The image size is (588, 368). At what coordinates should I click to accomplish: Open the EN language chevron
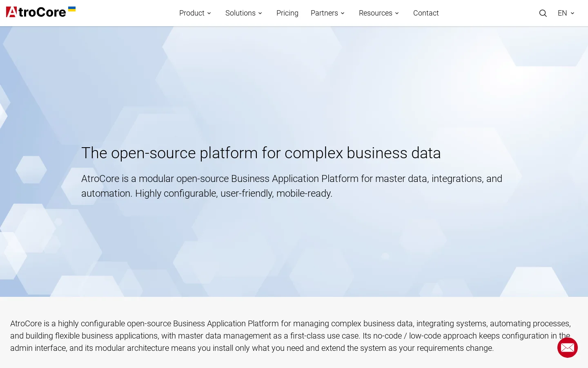click(572, 13)
